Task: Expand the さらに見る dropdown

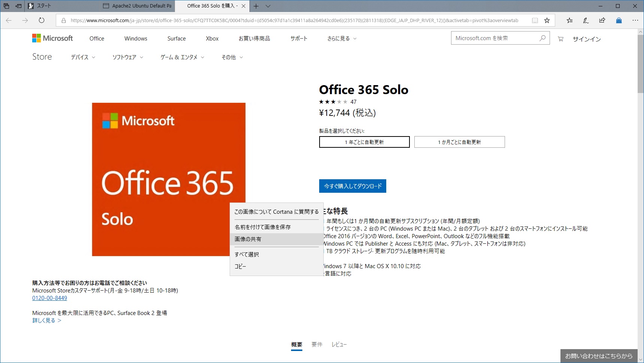Action: [342, 39]
